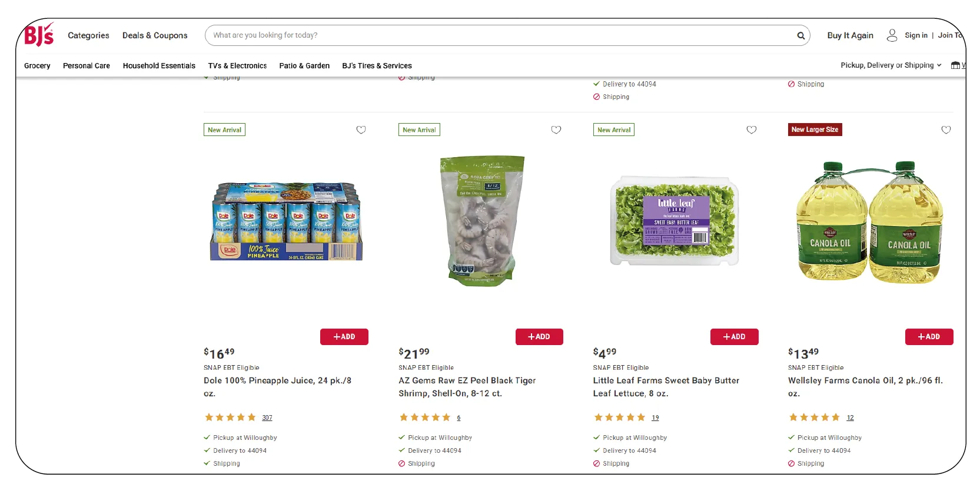
Task: Add Dole Pineapple Juice to cart
Action: [x=344, y=337]
